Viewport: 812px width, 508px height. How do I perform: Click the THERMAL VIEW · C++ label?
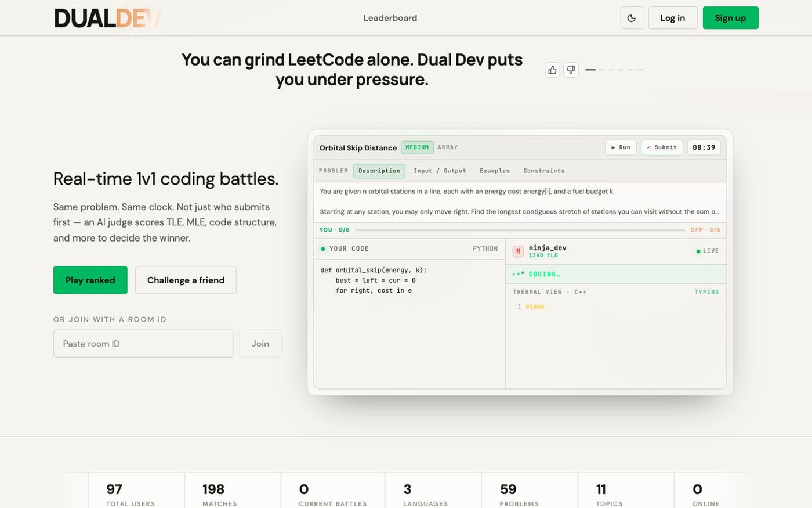pos(549,292)
